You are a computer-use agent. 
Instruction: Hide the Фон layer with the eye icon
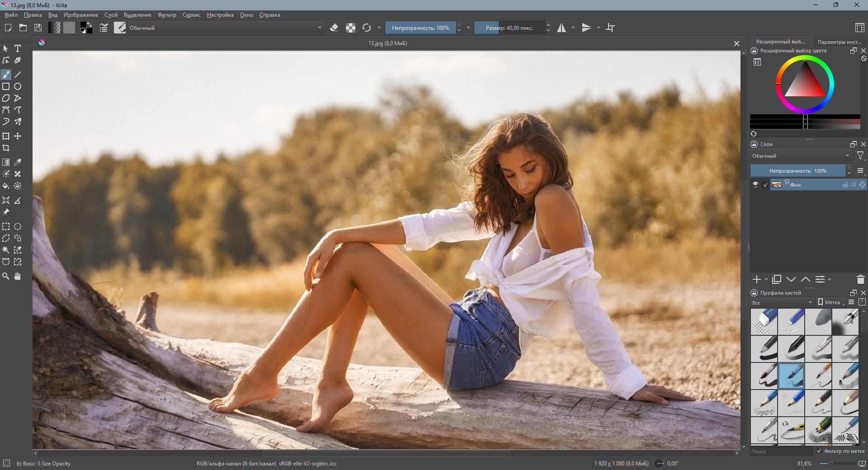755,184
